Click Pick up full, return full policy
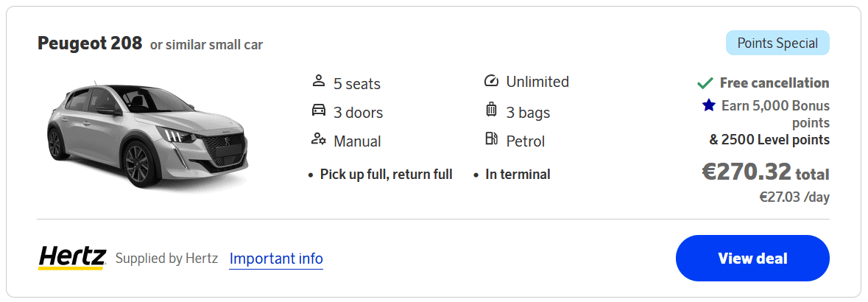 386,175
